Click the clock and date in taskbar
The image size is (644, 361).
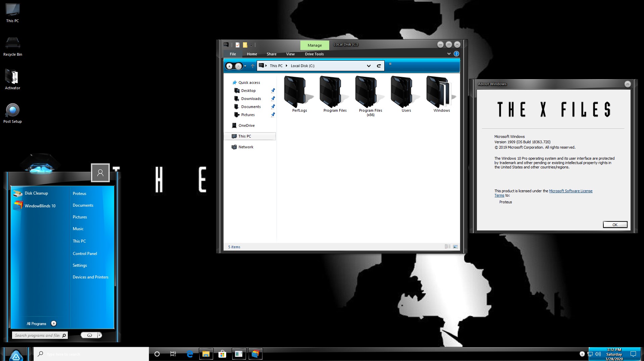tap(614, 354)
